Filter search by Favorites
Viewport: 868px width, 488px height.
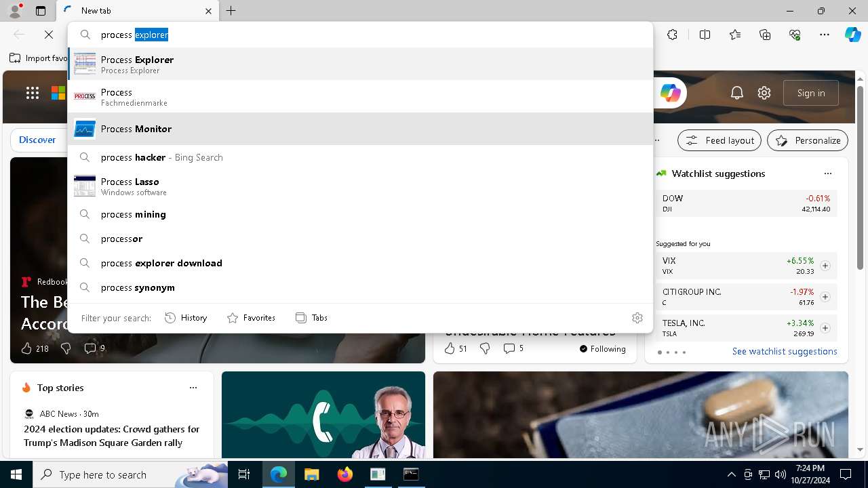[x=251, y=318]
